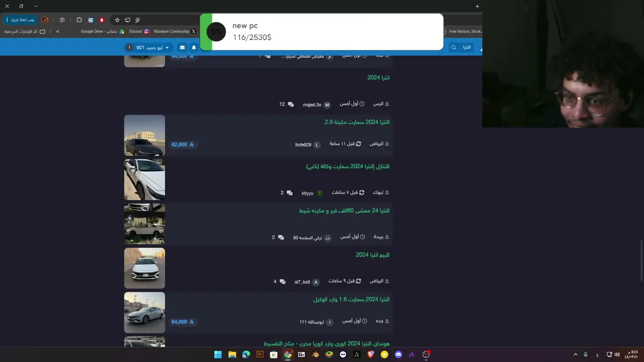Open the Discord bookmark
This screenshot has width=644, height=362.
click(x=139, y=32)
